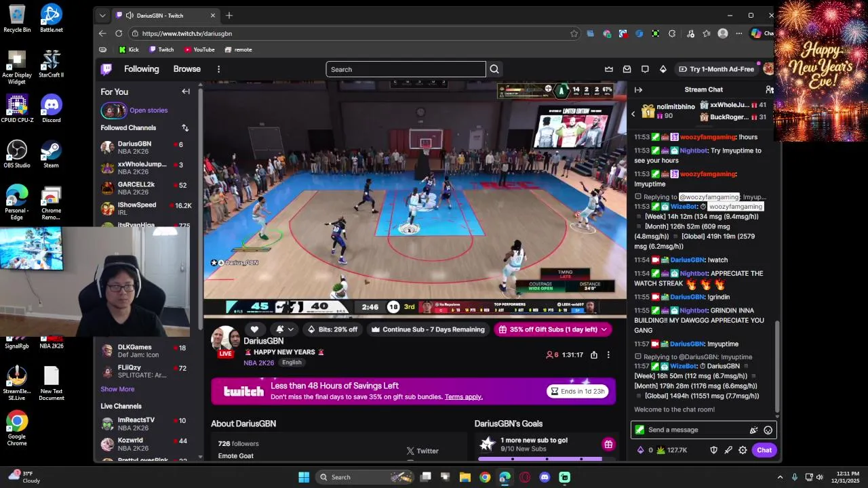Viewport: 868px width, 488px height.
Task: Click the Get Bits diamond icon
Action: point(663,69)
